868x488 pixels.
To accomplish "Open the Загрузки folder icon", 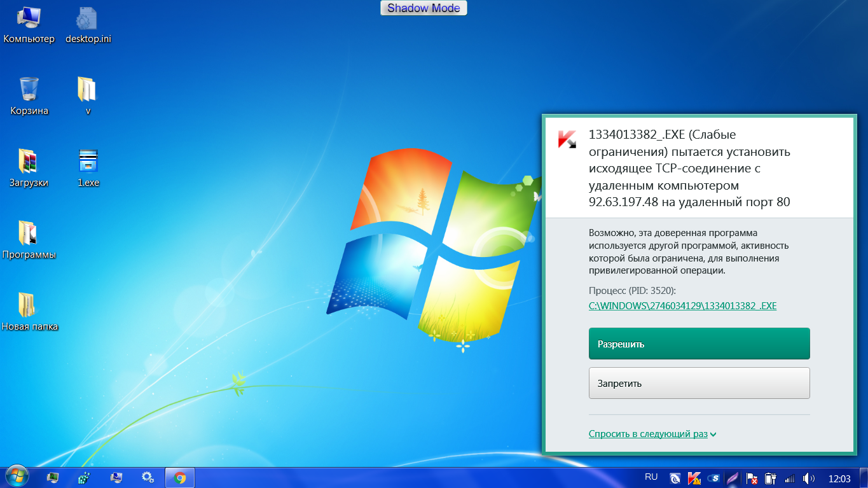I will (29, 169).
